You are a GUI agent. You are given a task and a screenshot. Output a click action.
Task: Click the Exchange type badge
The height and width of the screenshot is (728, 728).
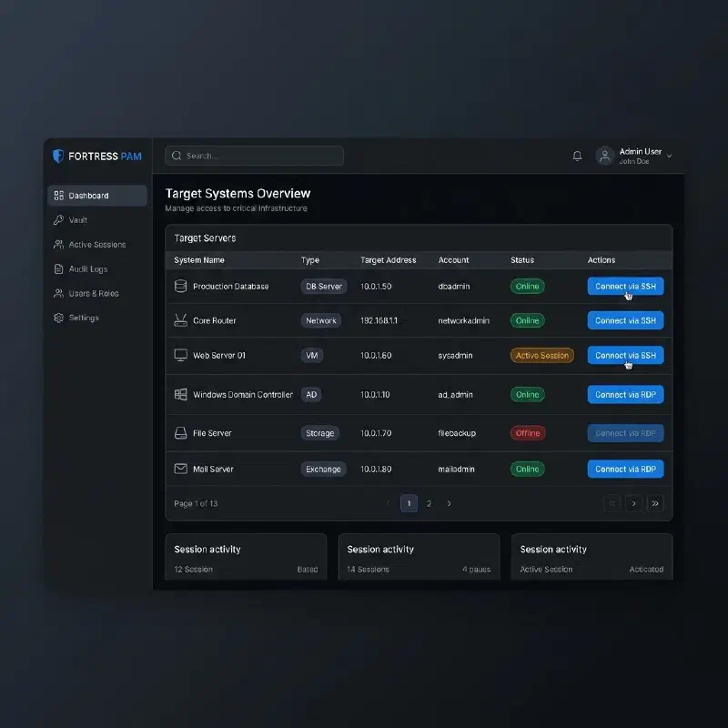[323, 469]
